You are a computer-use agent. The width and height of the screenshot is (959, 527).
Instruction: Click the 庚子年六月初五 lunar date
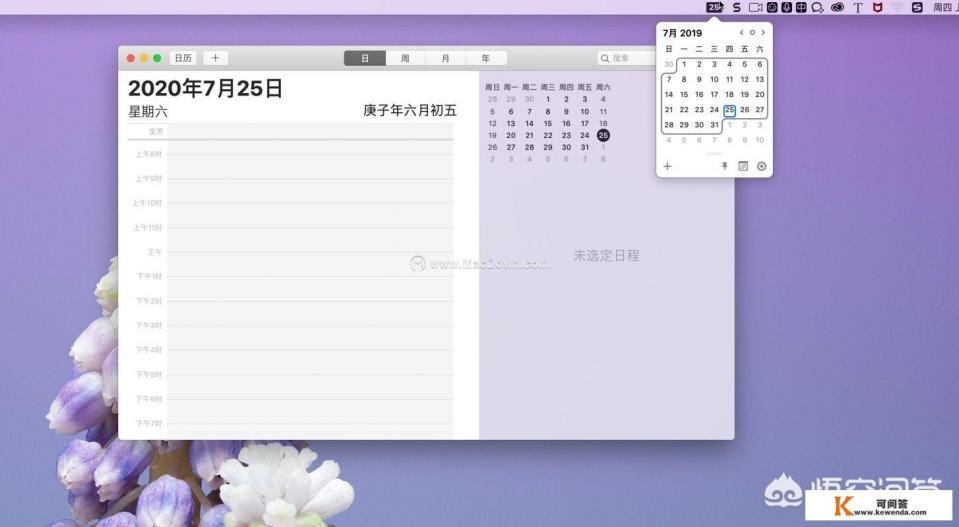pos(410,111)
